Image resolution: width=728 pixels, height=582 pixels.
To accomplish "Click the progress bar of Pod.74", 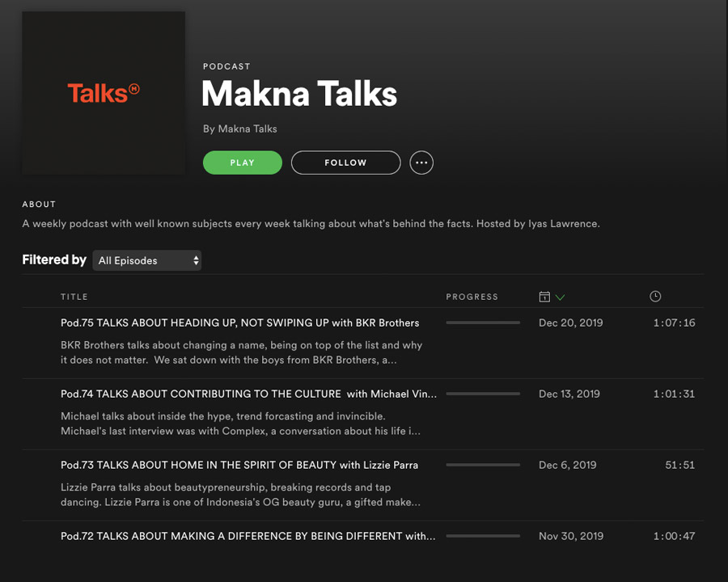I will click(x=483, y=394).
